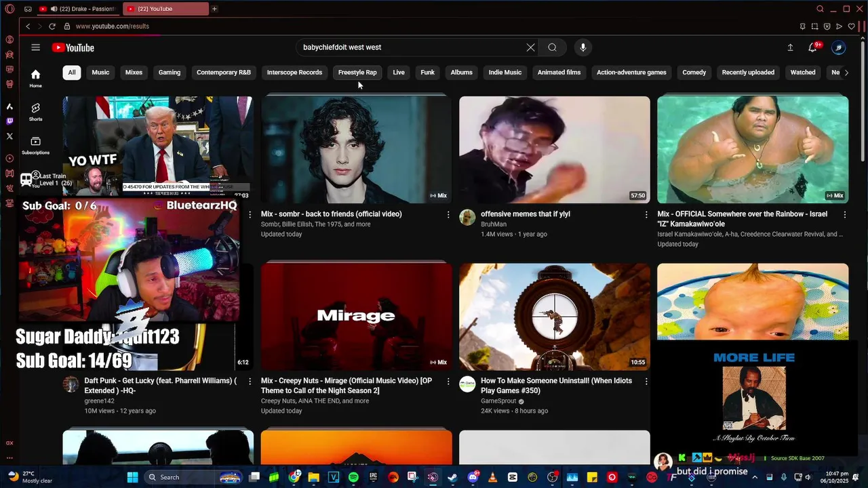Filter results by Mixes chip
The image size is (868, 488).
click(x=134, y=73)
